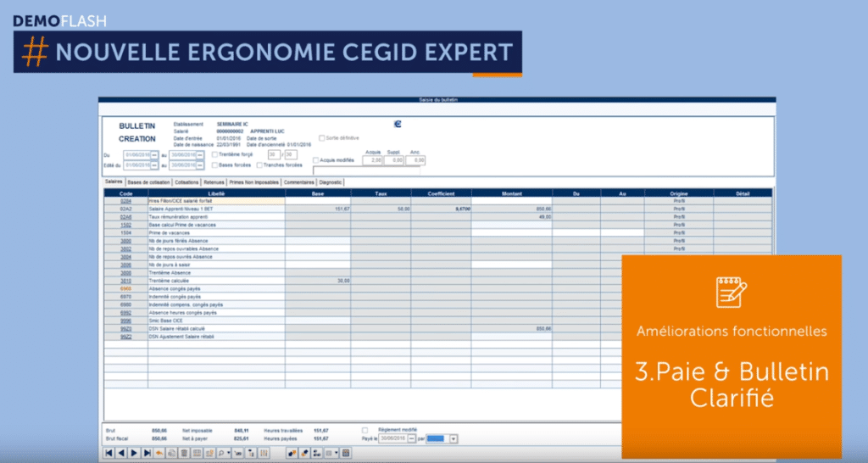The width and height of the screenshot is (868, 463).
Task: Click code link 9996 Smic Base CICE
Action: pos(125,321)
